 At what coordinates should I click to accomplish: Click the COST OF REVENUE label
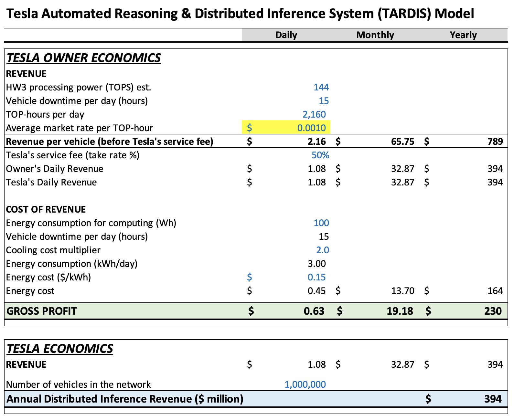[x=46, y=209]
